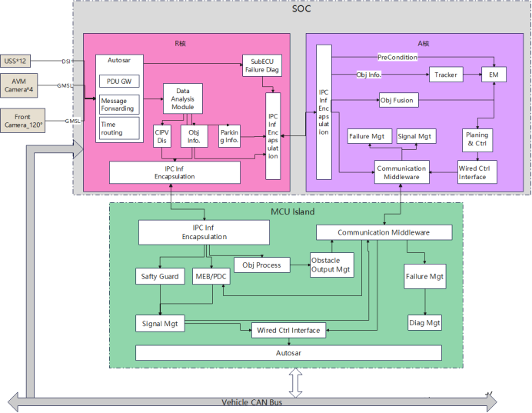Click the Autosar label in R核
The height and width of the screenshot is (413, 532).
pyautogui.click(x=118, y=61)
